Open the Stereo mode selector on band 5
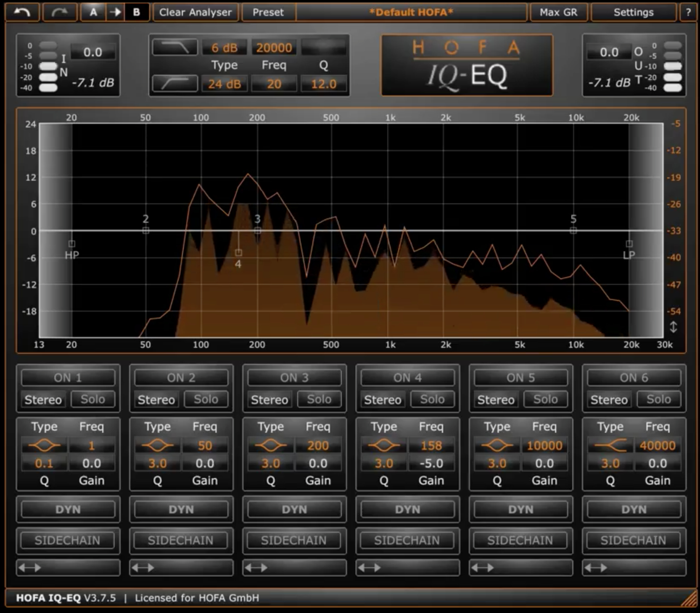The image size is (700, 613). 496,400
